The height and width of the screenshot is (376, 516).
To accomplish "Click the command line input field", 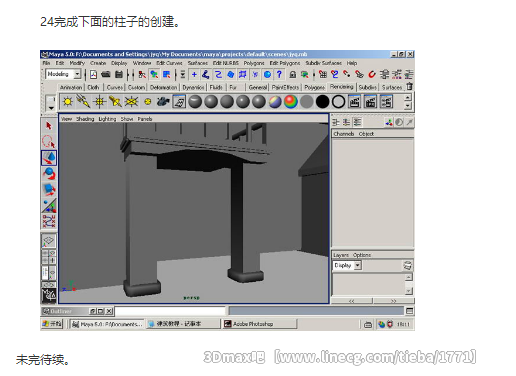I will (x=170, y=311).
